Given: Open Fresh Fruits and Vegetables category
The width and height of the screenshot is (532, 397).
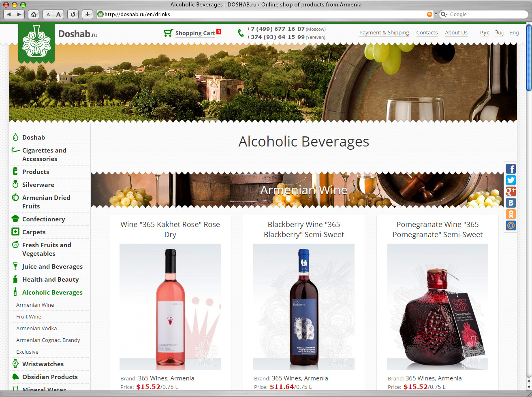Looking at the screenshot, I should click(47, 249).
